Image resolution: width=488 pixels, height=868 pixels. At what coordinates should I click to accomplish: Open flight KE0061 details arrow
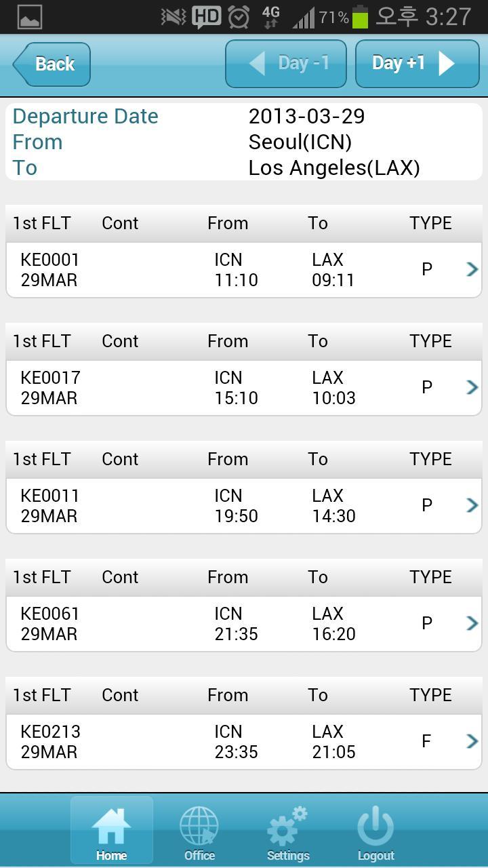click(x=472, y=623)
